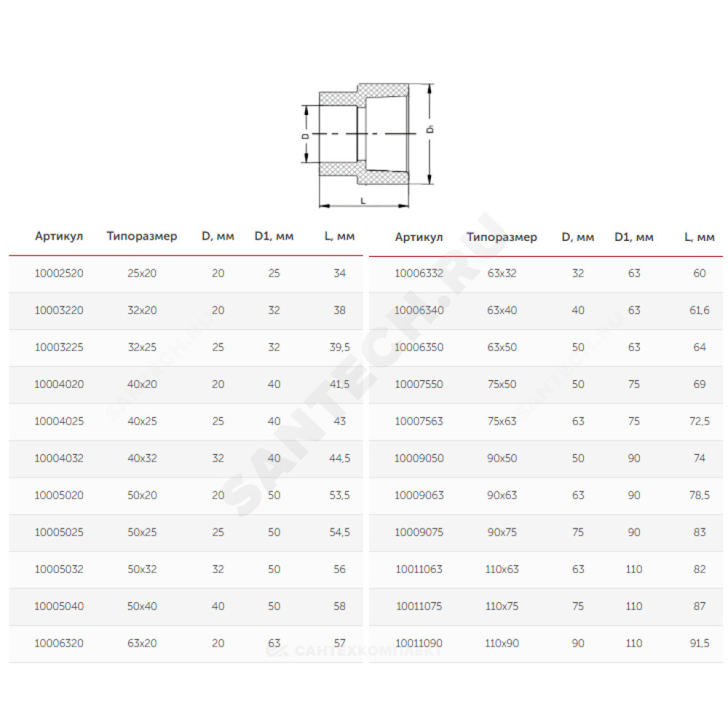
Task: Click the 91,5 length value
Action: pos(699,644)
